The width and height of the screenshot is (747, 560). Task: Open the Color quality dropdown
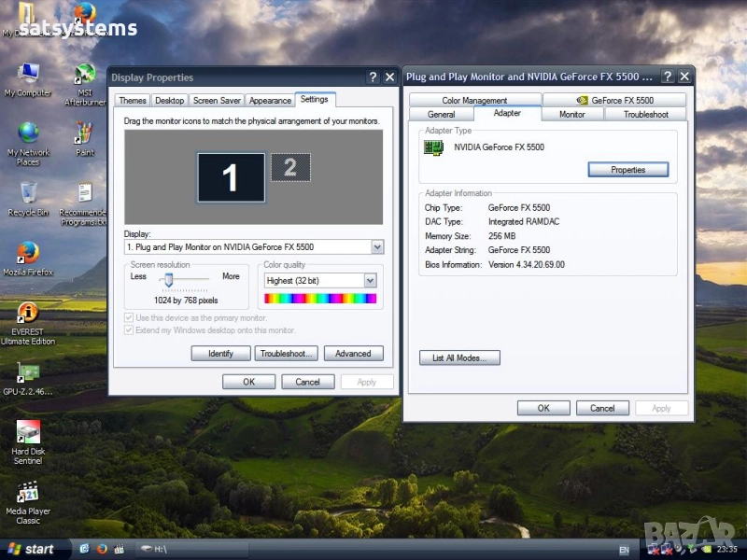(x=370, y=280)
